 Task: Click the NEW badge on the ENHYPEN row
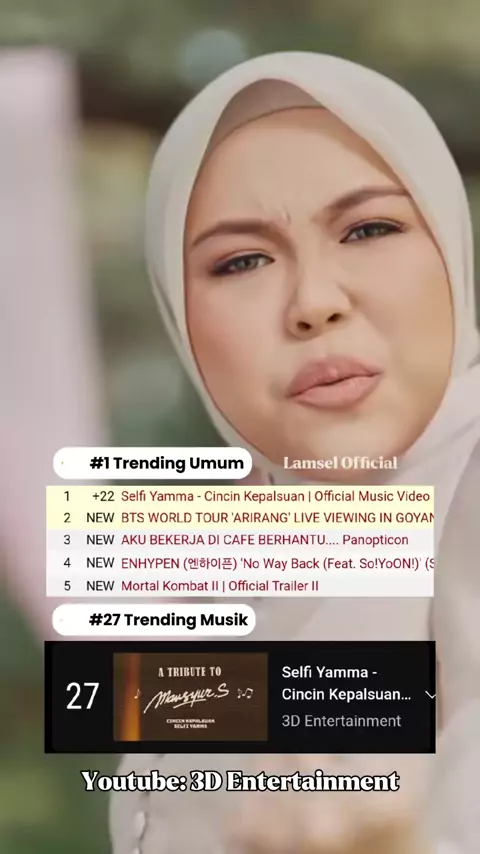pyautogui.click(x=100, y=563)
